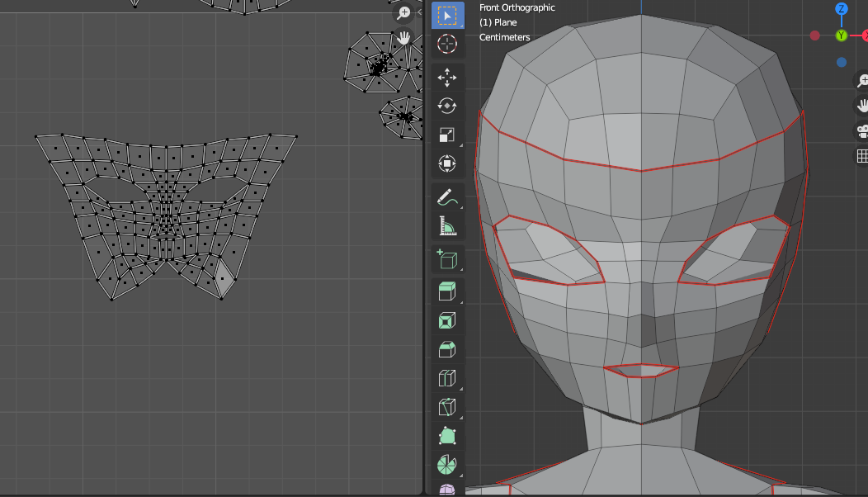Select the Spin tool
The image size is (868, 497).
(447, 465)
